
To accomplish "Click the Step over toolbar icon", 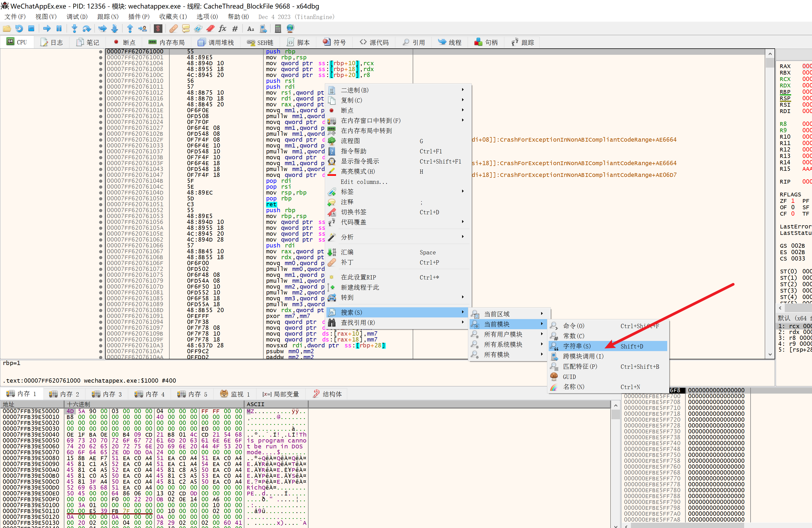I will click(87, 29).
